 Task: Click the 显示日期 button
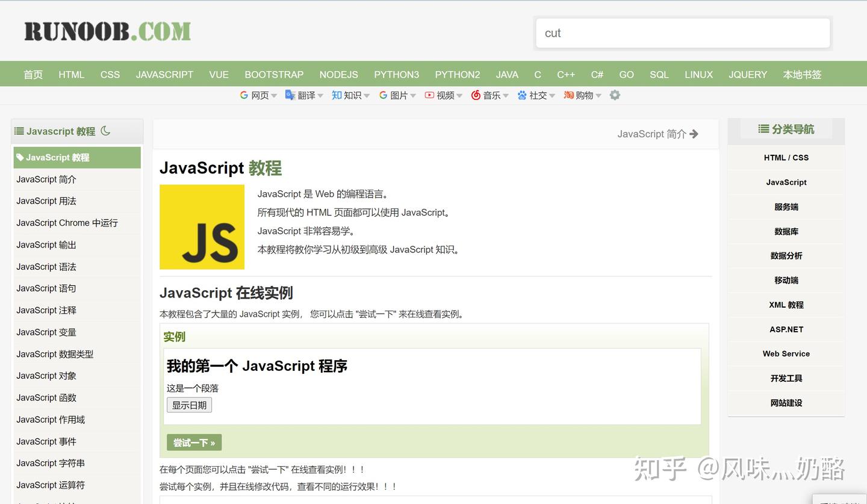pos(190,405)
